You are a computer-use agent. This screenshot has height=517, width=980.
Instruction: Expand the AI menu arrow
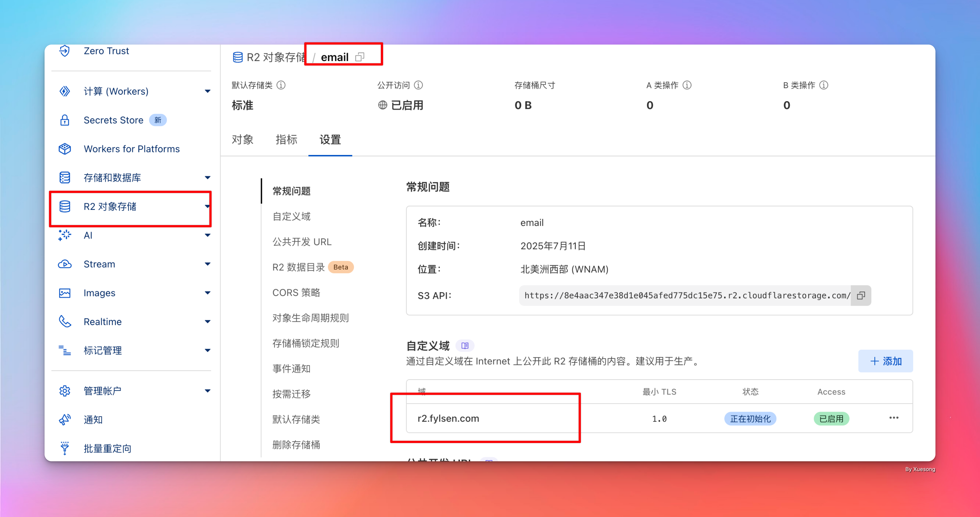pyautogui.click(x=207, y=235)
